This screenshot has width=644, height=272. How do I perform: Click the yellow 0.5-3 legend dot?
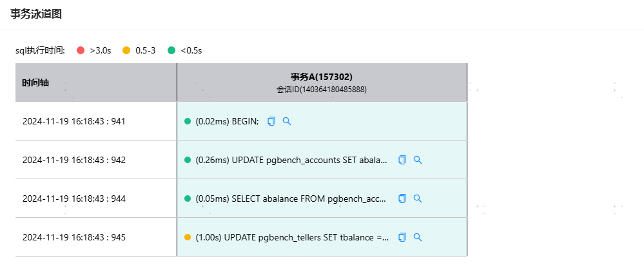[x=126, y=50]
